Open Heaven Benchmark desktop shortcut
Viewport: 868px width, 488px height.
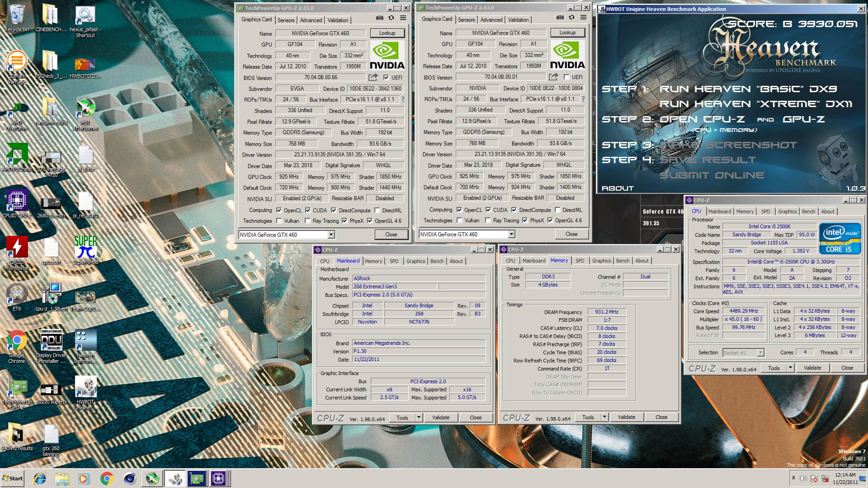pyautogui.click(x=85, y=347)
